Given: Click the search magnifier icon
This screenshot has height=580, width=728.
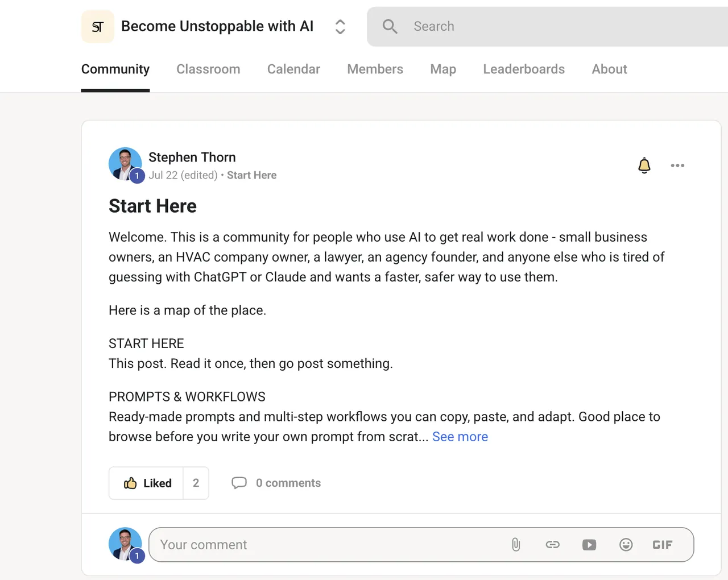Looking at the screenshot, I should (390, 26).
